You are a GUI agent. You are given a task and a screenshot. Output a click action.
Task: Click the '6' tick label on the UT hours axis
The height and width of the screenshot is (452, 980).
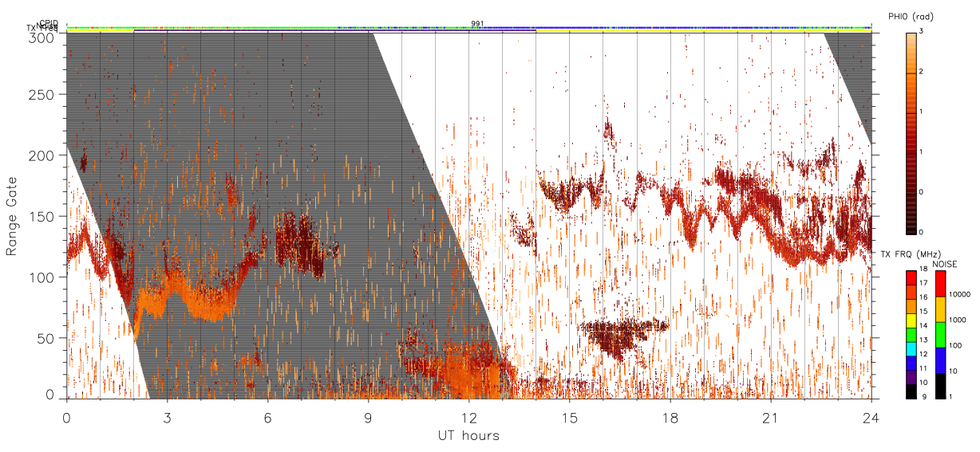pos(267,418)
